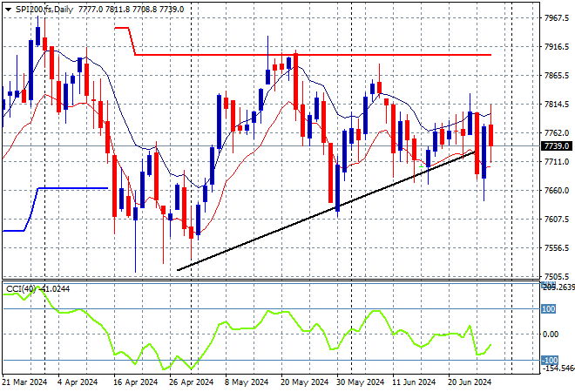The width and height of the screenshot is (575, 392).
Task: Click the SPI200.fs,Daily chart title text
Action: 44,10
